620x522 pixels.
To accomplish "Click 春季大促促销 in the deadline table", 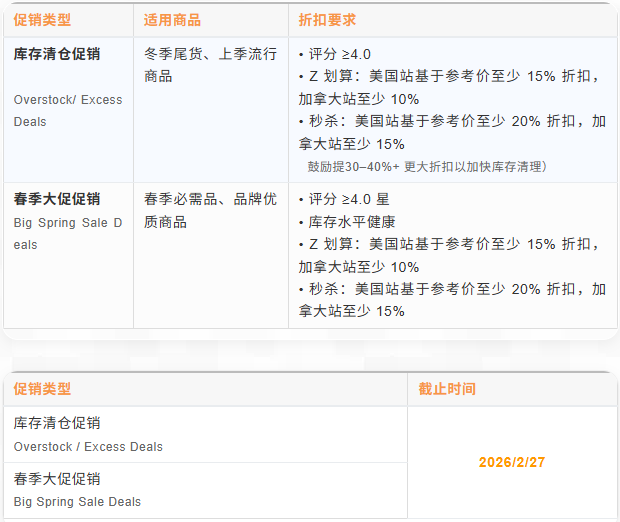I will 57,479.
